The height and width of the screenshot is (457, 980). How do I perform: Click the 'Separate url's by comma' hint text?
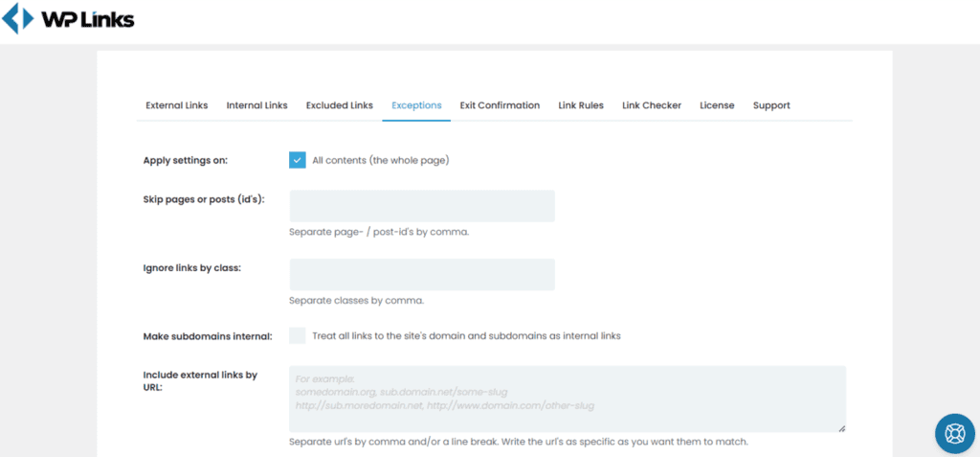(518, 442)
